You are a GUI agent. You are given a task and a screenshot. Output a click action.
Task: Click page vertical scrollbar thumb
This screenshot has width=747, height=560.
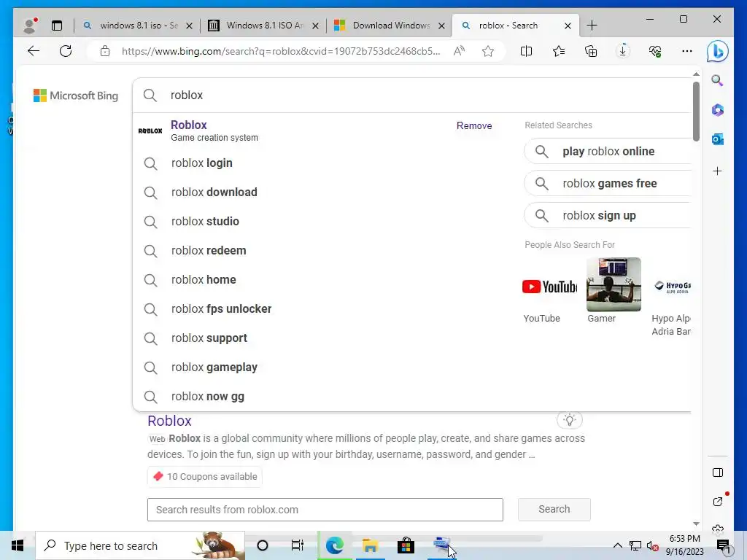(696, 112)
